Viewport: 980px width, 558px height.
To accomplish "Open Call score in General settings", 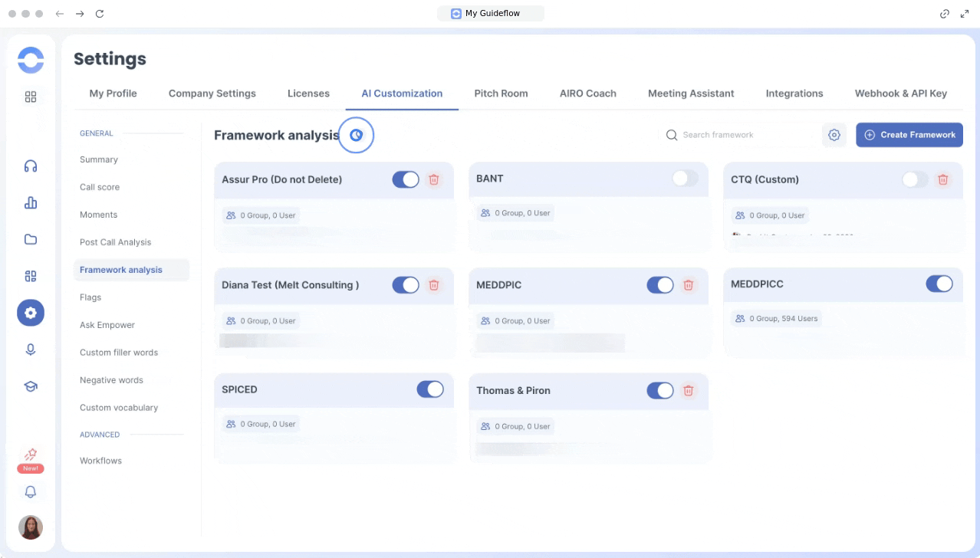I will (100, 187).
